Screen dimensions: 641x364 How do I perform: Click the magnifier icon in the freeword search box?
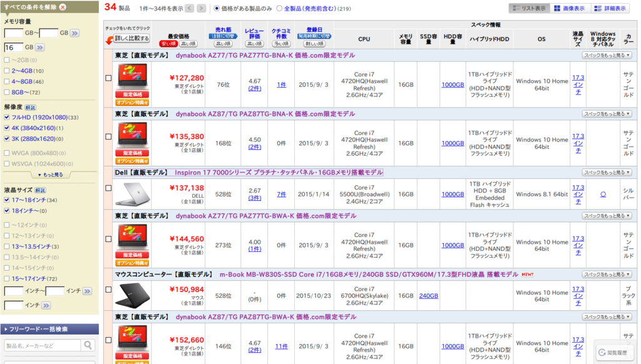(x=88, y=345)
